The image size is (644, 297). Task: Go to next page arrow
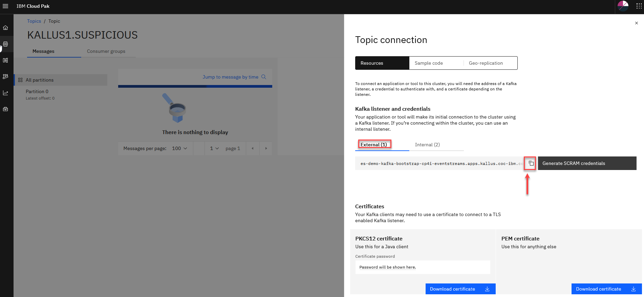266,148
